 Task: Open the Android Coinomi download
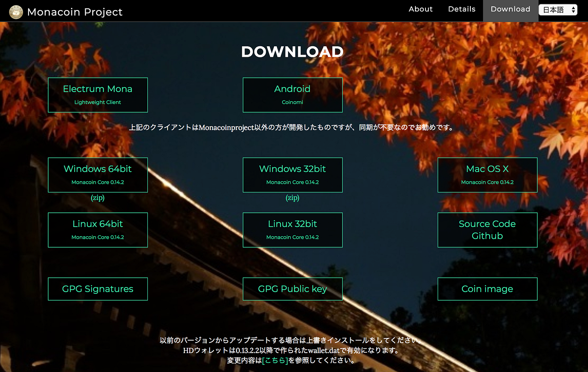click(x=292, y=95)
